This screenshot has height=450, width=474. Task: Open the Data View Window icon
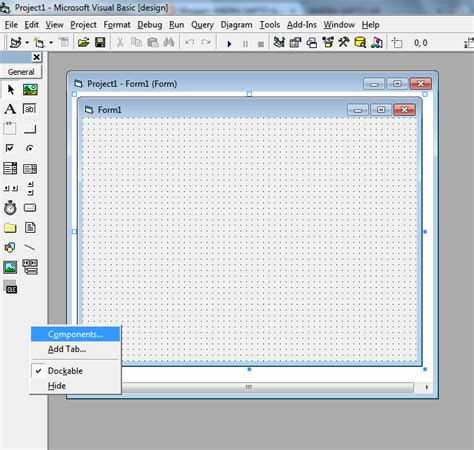(360, 42)
